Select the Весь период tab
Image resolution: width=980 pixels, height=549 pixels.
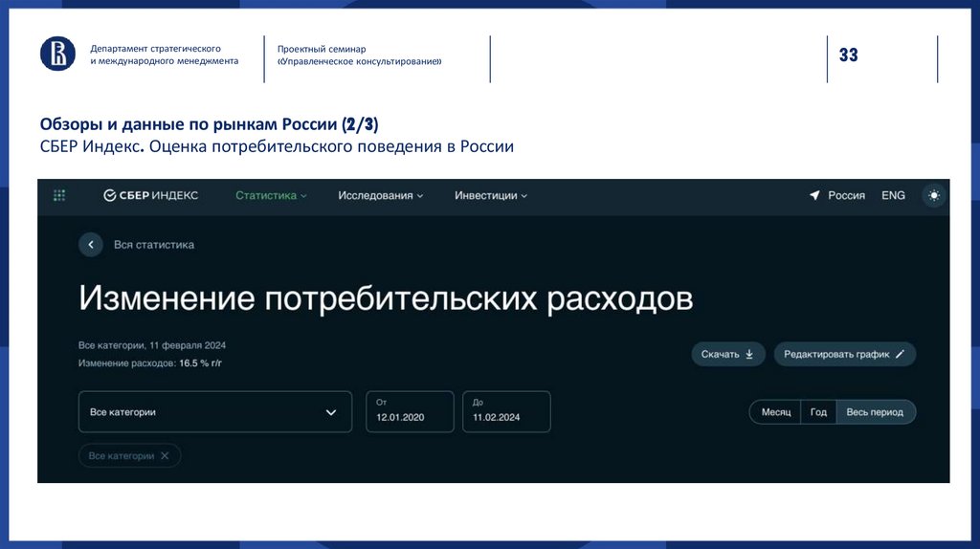pos(875,412)
